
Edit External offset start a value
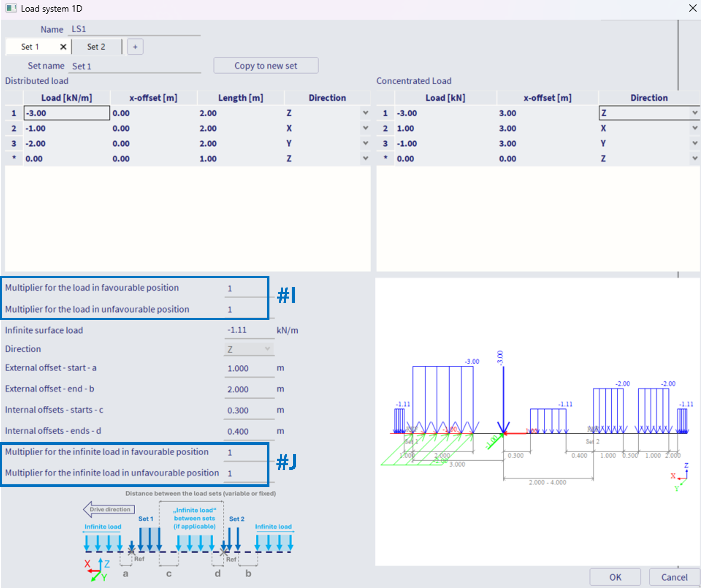click(x=249, y=368)
